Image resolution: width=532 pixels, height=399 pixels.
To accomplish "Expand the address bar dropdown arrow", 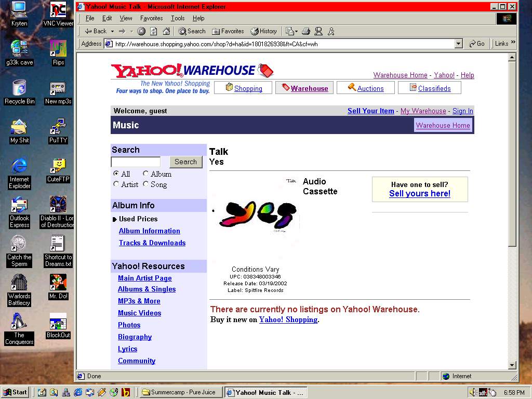I will [x=458, y=44].
